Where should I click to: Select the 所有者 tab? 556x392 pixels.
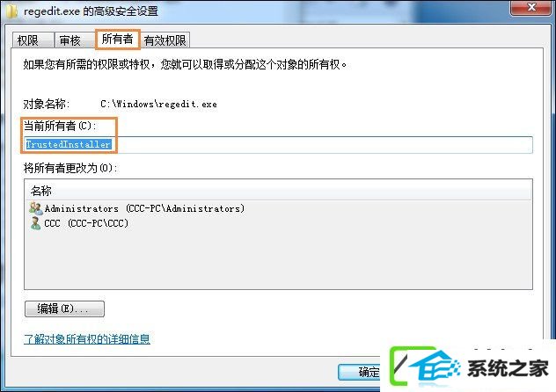click(x=117, y=39)
